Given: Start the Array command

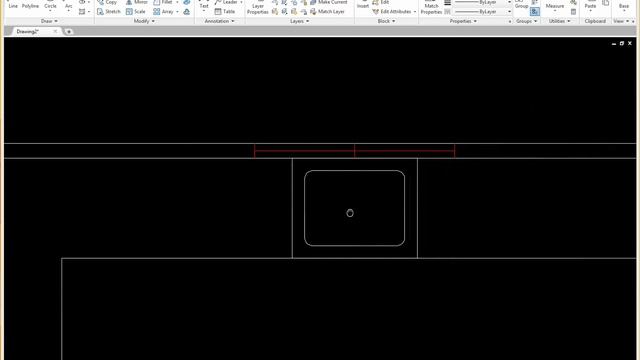Looking at the screenshot, I should (163, 12).
